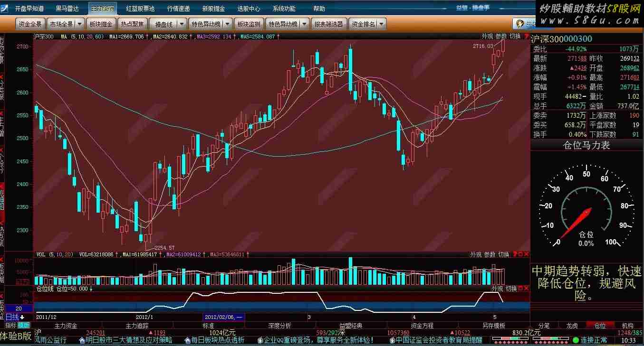Viewport: 644px width, 346px height.
Task: Click the 板块掘金 toolbar button
Action: click(101, 24)
